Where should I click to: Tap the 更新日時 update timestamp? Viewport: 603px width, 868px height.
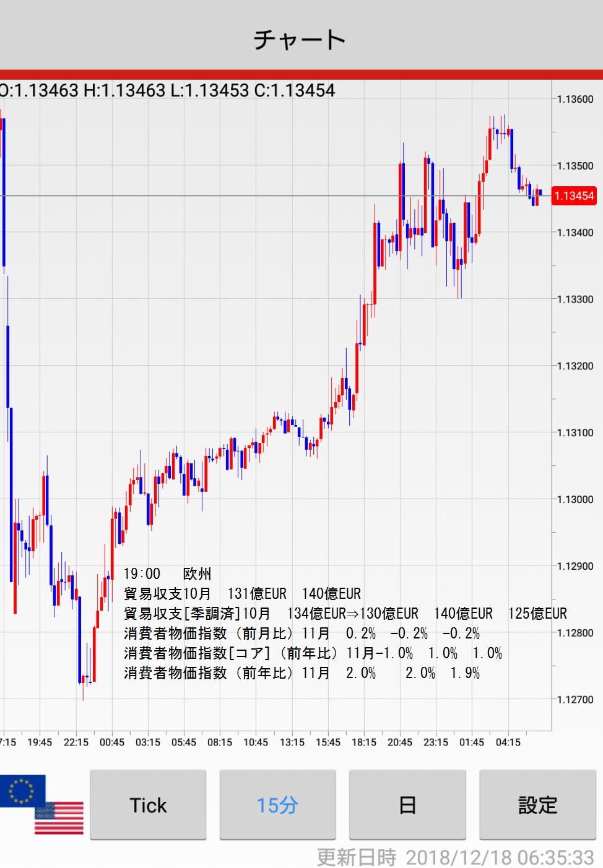(455, 857)
